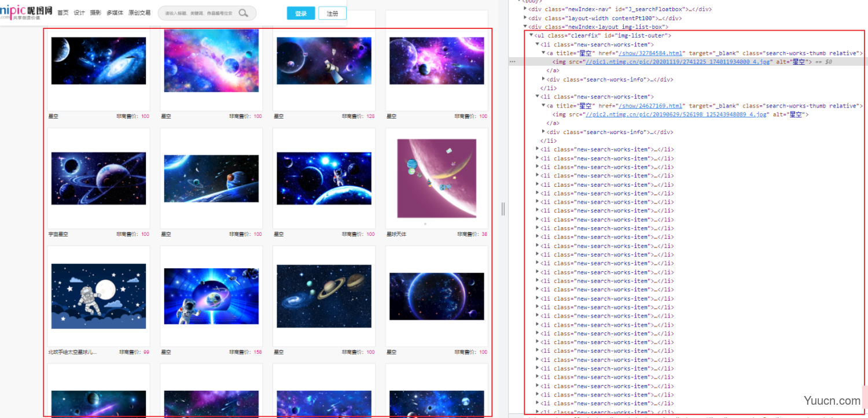The width and height of the screenshot is (868, 418).
Task: Click the 非商售价: 158 price text
Action: click(x=245, y=352)
